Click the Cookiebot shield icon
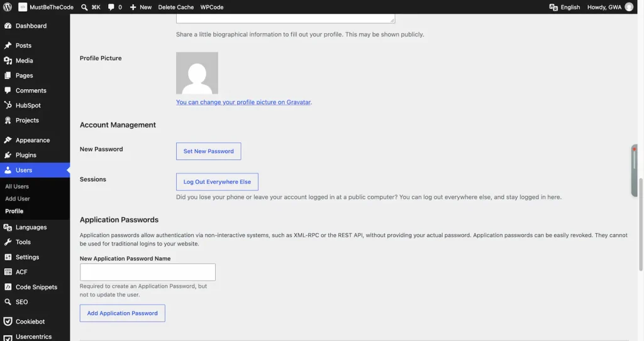644x341 pixels. click(x=8, y=322)
